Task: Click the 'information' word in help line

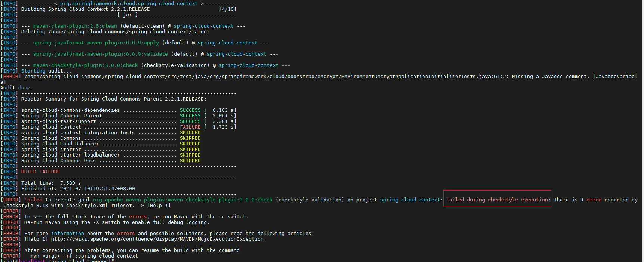Action: [x=67, y=234]
